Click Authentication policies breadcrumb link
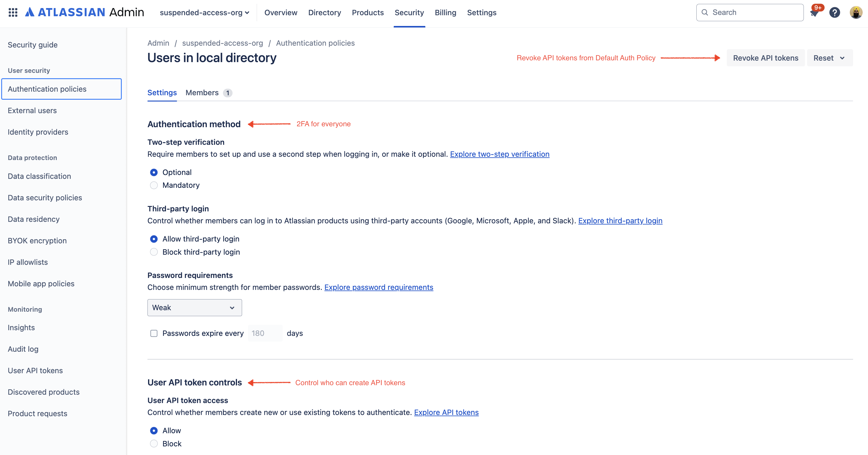This screenshot has height=455, width=868. [x=315, y=43]
